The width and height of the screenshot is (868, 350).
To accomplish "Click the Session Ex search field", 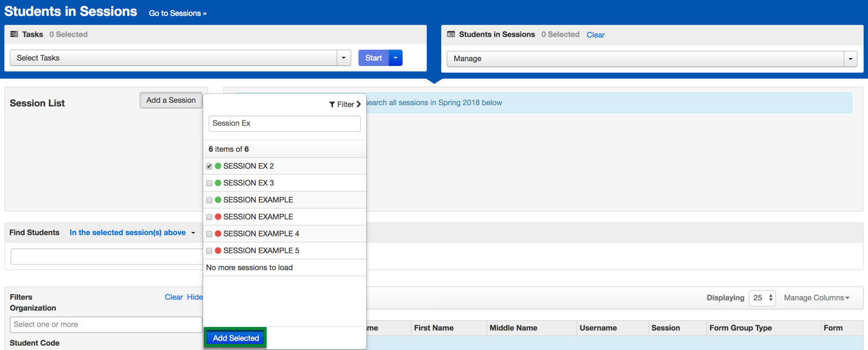I will click(284, 123).
